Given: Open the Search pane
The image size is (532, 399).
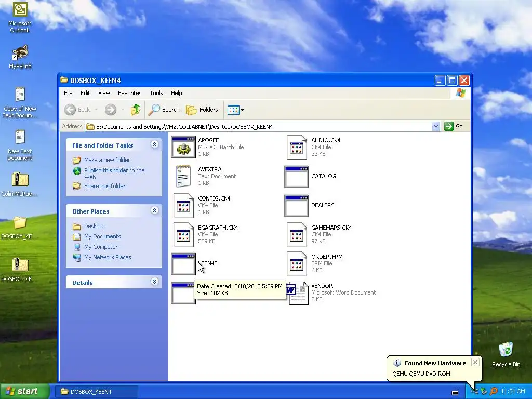Looking at the screenshot, I should [164, 110].
